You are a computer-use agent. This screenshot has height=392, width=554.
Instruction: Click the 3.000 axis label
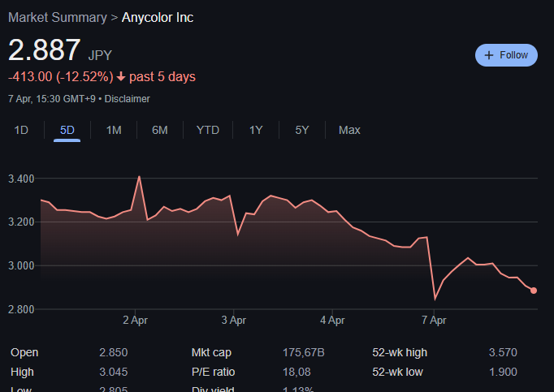pyautogui.click(x=21, y=265)
